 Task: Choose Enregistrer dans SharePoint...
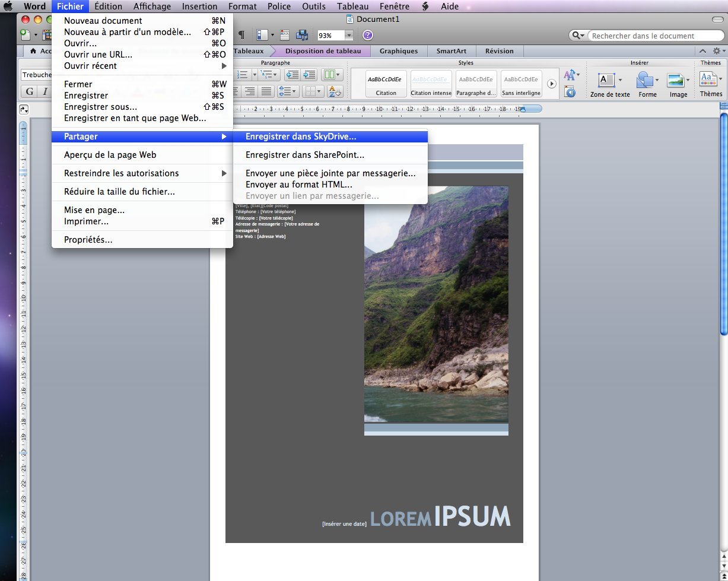point(330,155)
